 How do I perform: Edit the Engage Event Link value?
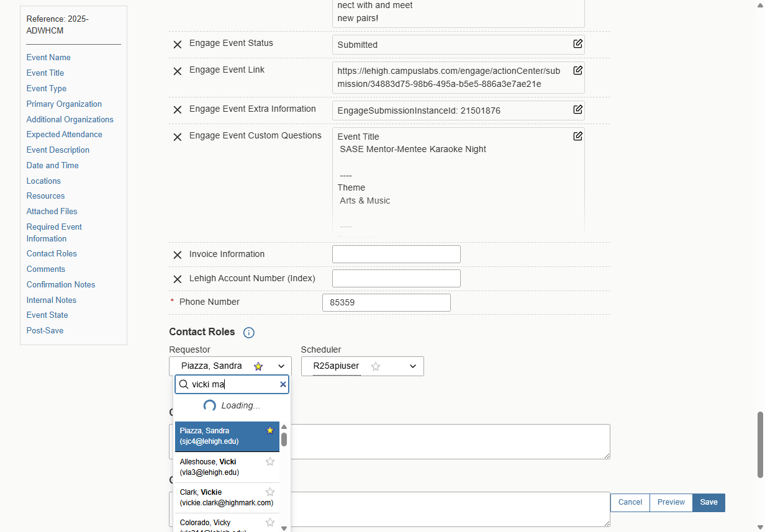577,70
